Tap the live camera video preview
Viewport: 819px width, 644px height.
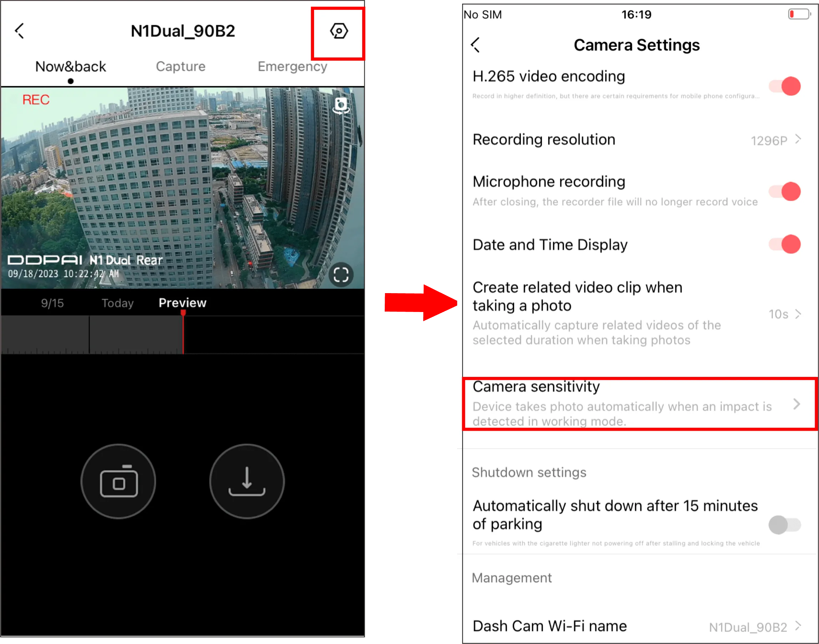(183, 188)
